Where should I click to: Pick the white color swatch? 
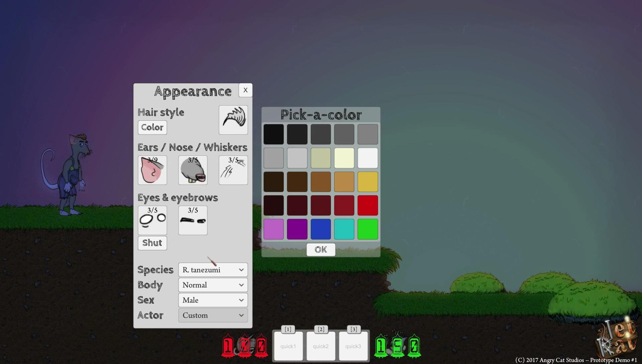[x=367, y=158]
